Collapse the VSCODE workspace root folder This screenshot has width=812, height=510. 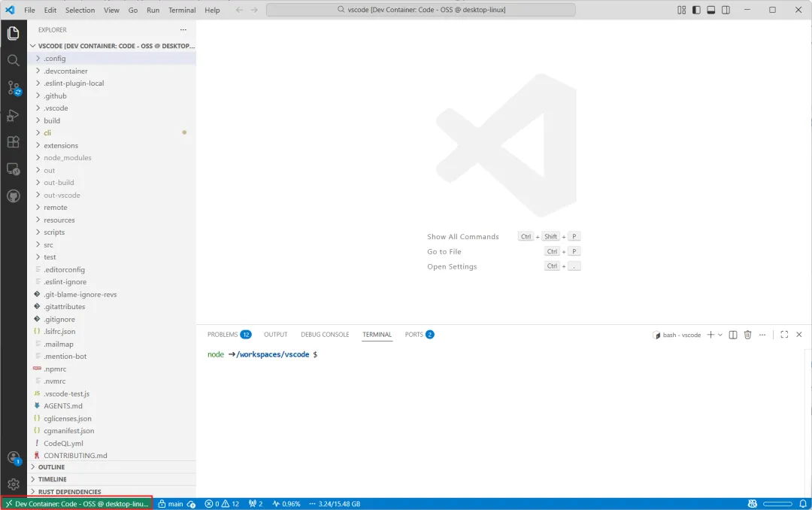pos(111,46)
